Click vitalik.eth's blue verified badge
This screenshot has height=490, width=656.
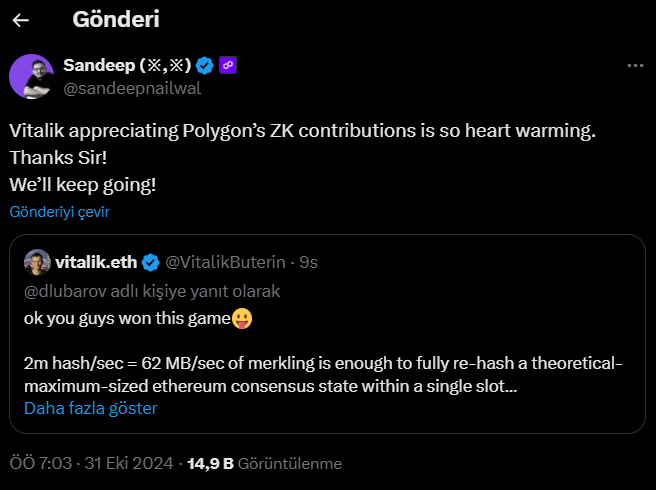point(150,263)
